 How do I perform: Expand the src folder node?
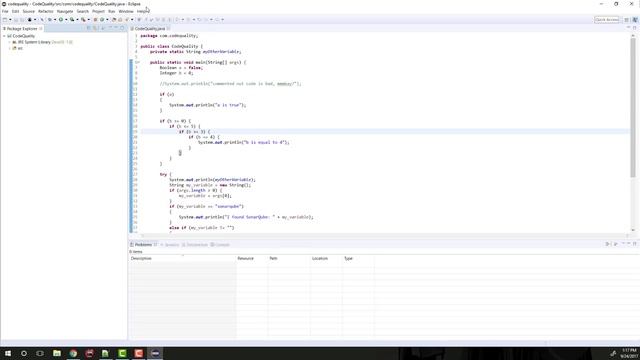point(10,48)
